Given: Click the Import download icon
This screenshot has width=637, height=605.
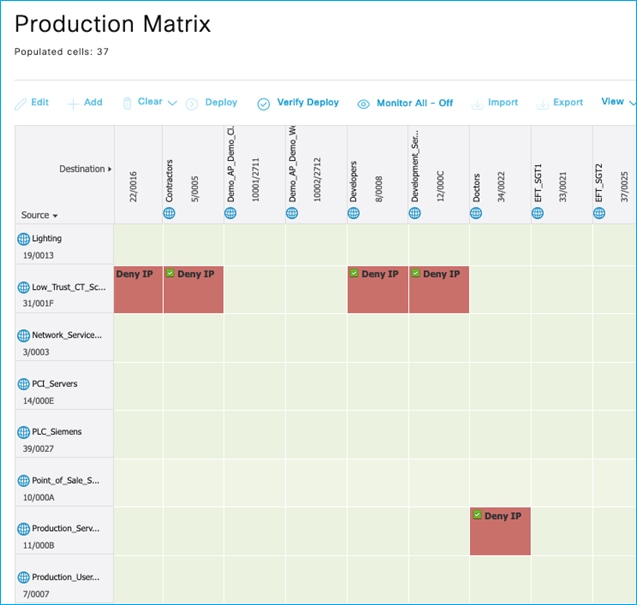Looking at the screenshot, I should pos(477,104).
